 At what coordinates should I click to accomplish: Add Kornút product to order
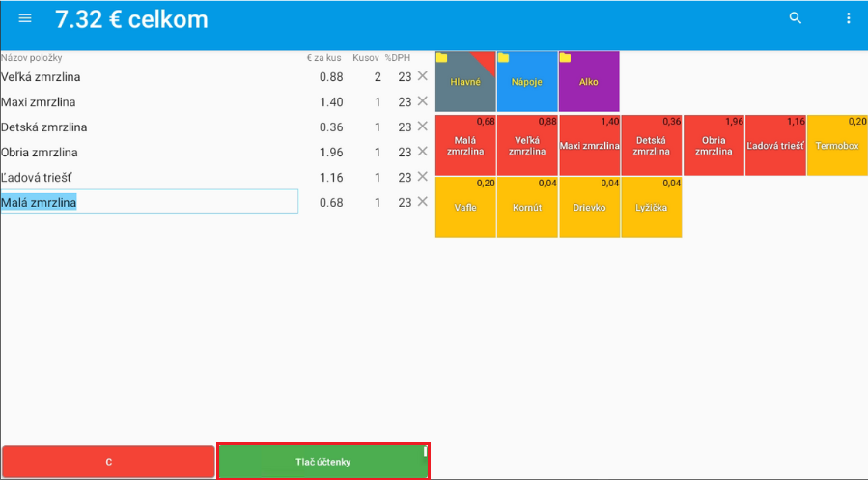pyautogui.click(x=527, y=207)
